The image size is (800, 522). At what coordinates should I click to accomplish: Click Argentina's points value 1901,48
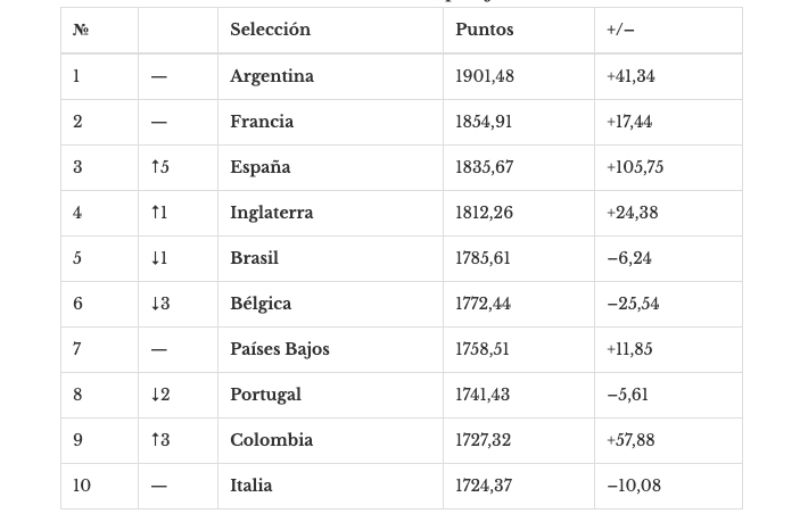point(485,76)
